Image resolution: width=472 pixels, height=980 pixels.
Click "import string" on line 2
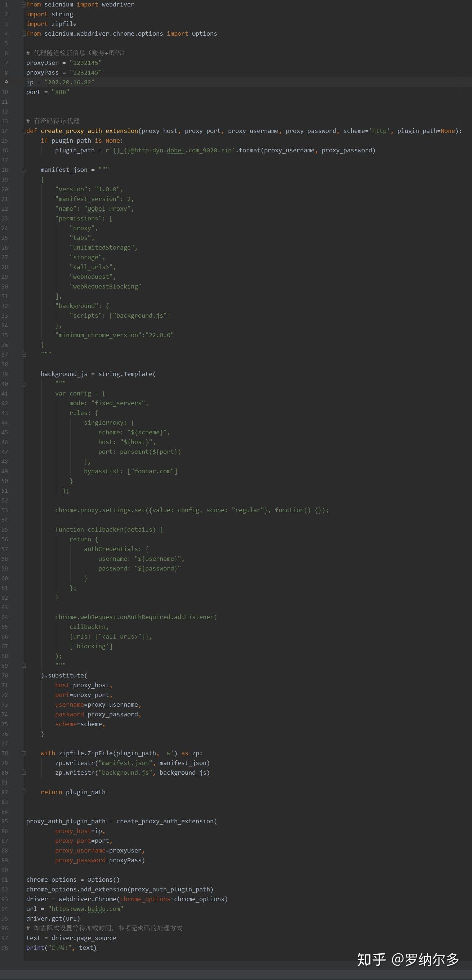tap(49, 14)
